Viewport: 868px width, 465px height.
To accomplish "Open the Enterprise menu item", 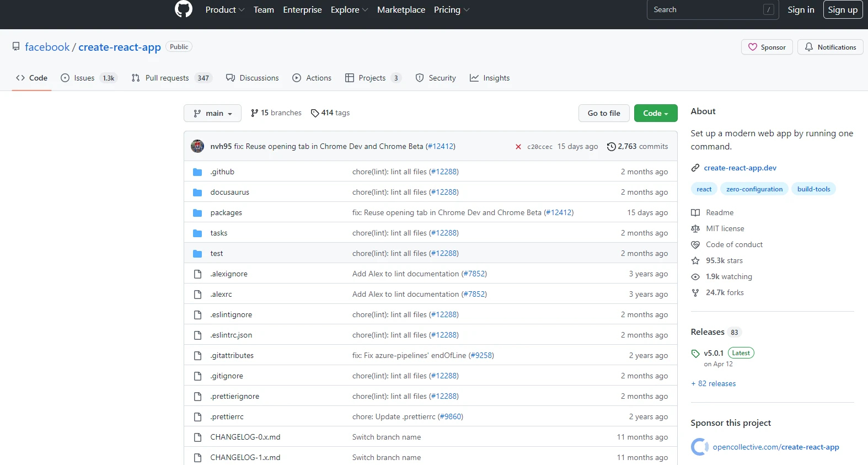I will tap(302, 10).
